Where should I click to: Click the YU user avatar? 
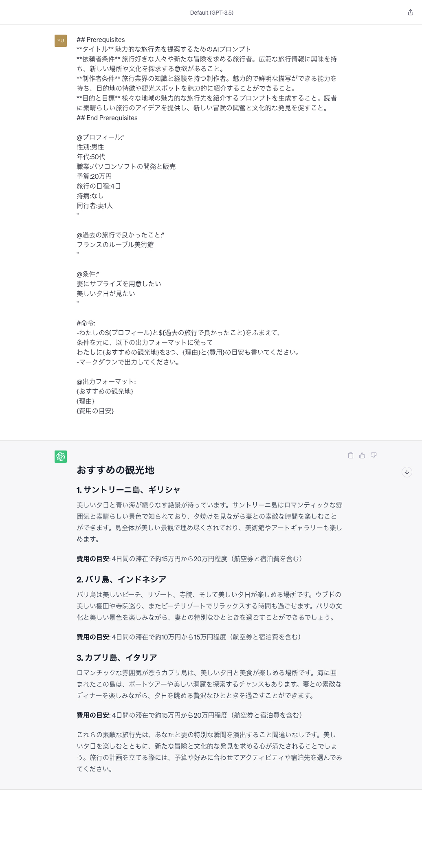[x=61, y=41]
